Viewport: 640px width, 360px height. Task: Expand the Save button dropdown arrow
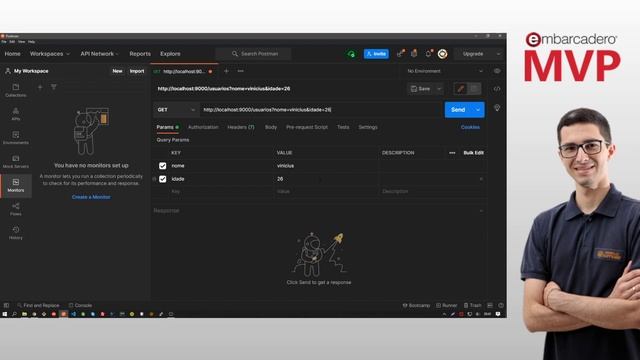439,89
